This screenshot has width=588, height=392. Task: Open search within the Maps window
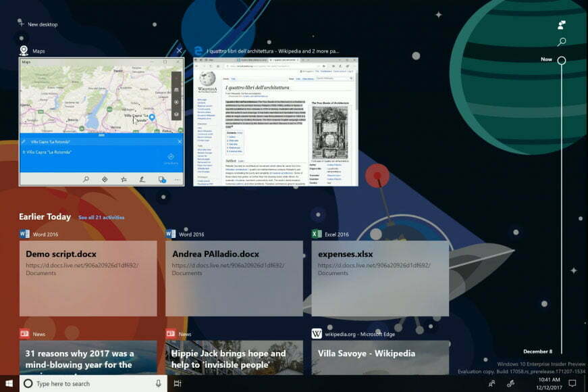pos(86,179)
